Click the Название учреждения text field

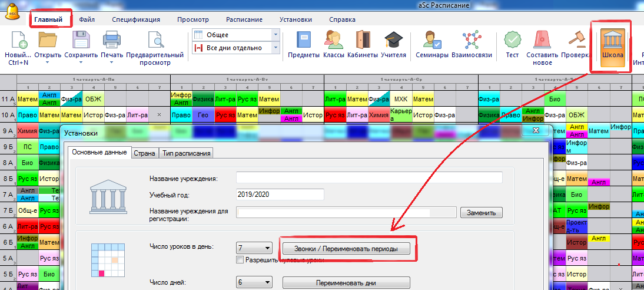[x=369, y=178]
